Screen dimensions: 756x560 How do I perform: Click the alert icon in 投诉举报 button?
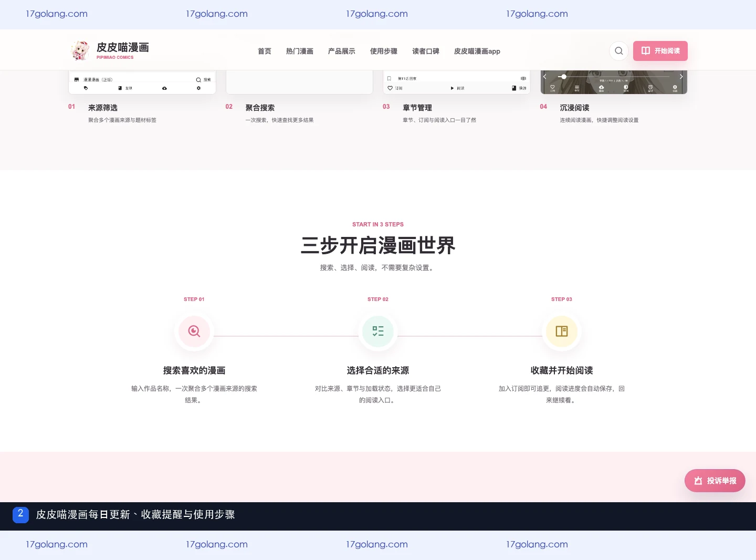tap(698, 481)
